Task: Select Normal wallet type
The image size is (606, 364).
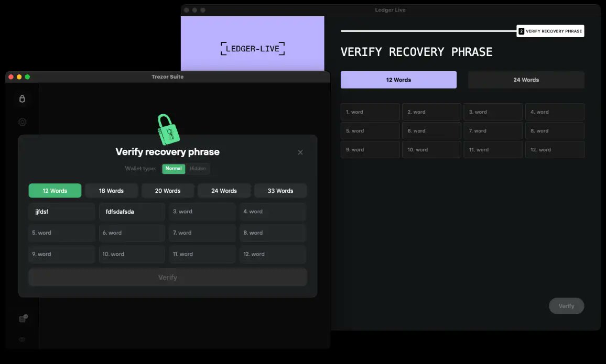Action: click(x=174, y=169)
